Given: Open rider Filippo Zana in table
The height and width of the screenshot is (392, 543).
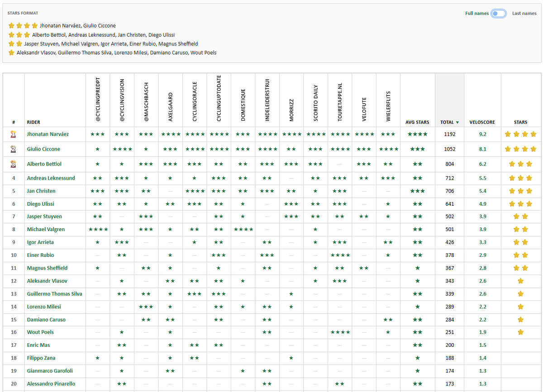Looking at the screenshot, I should (41, 358).
